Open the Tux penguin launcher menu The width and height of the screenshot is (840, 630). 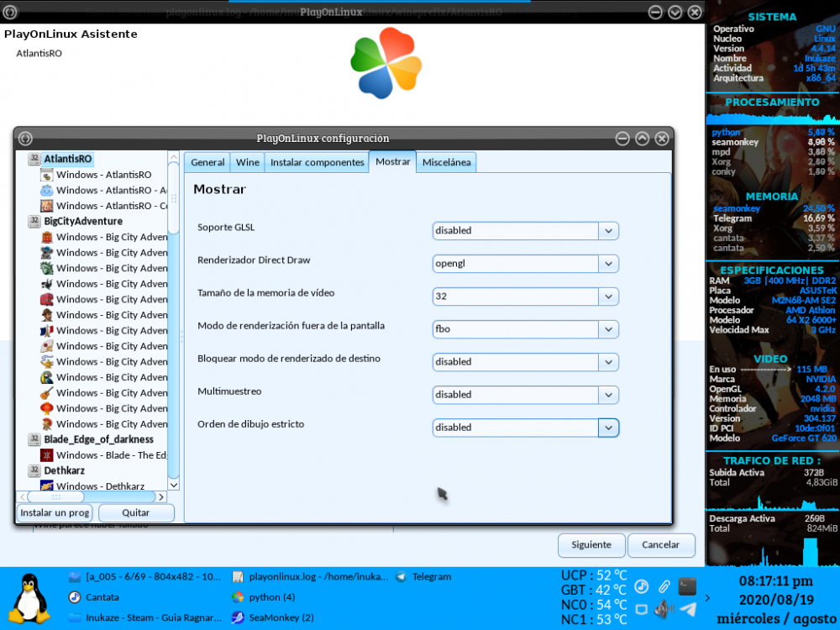click(x=30, y=597)
